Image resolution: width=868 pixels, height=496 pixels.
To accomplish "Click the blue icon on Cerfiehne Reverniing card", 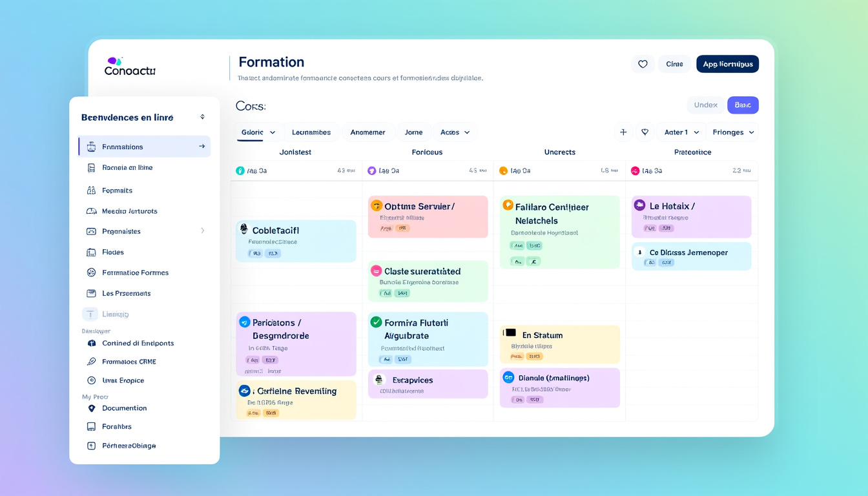I will [244, 391].
